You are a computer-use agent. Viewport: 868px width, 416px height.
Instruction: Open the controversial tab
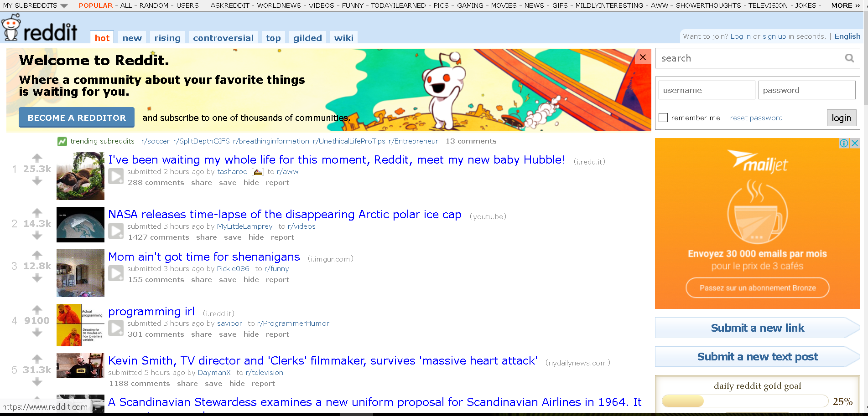(223, 38)
